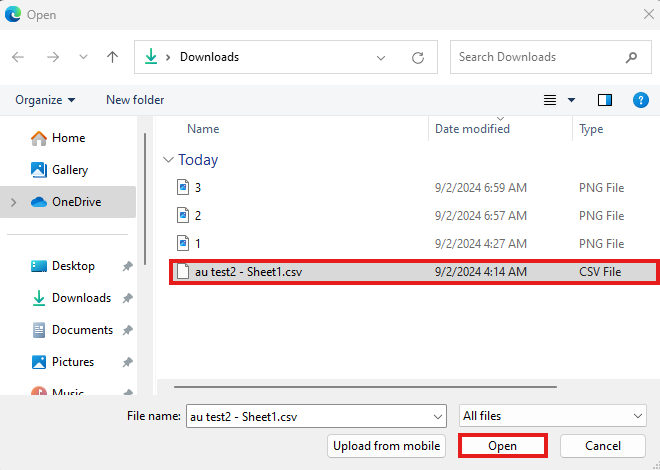This screenshot has height=470, width=660.
Task: Click the icon of file 2
Action: click(x=183, y=215)
